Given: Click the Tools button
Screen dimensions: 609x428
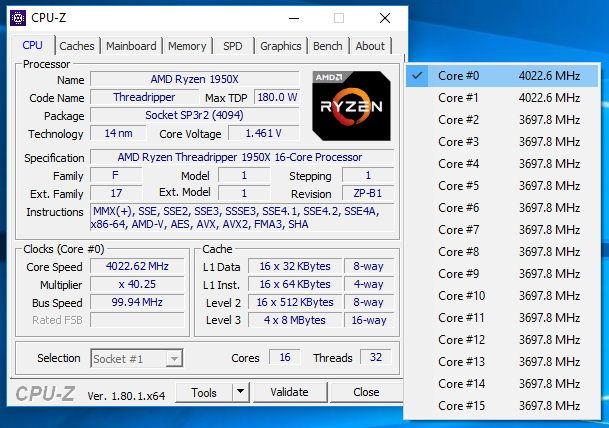Looking at the screenshot, I should point(204,392).
